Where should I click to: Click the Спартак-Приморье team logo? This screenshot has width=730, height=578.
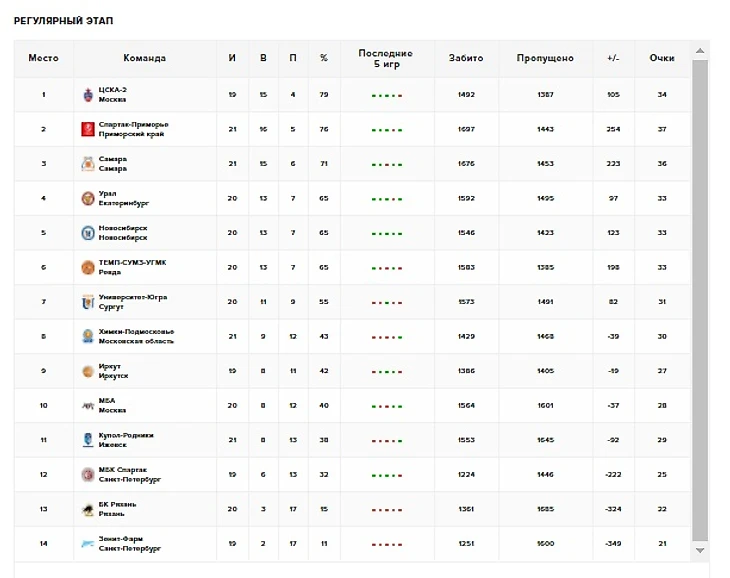click(88, 129)
